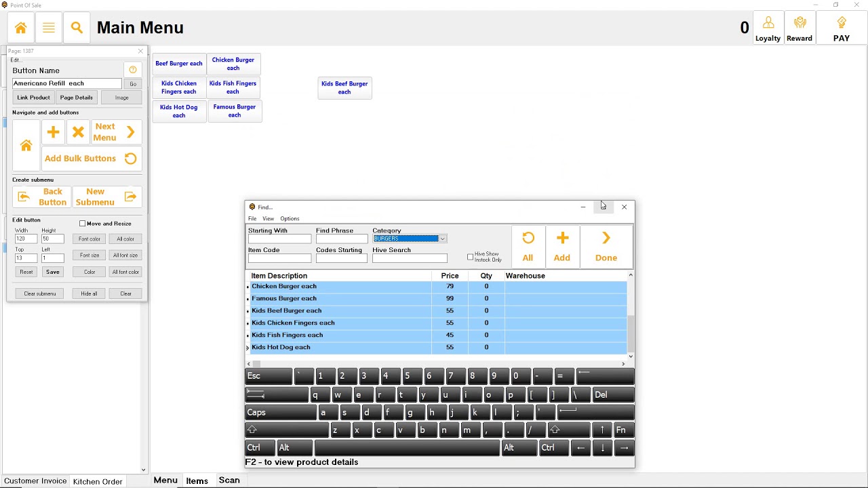The width and height of the screenshot is (868, 488).
Task: Click the Image button
Action: (121, 98)
